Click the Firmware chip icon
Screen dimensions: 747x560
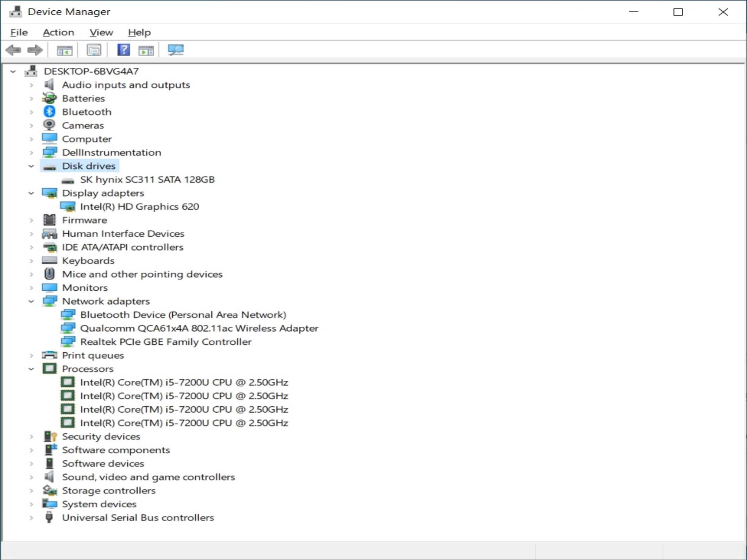point(49,220)
